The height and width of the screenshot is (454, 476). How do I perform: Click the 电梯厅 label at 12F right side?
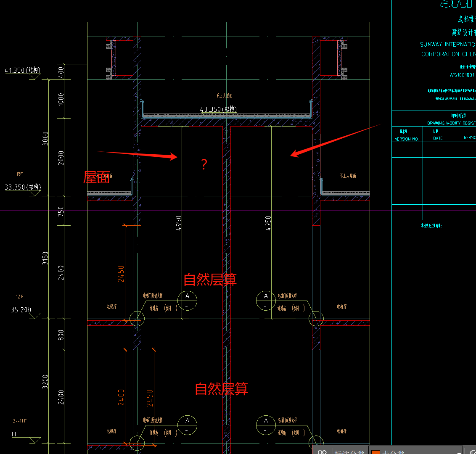pyautogui.click(x=341, y=307)
